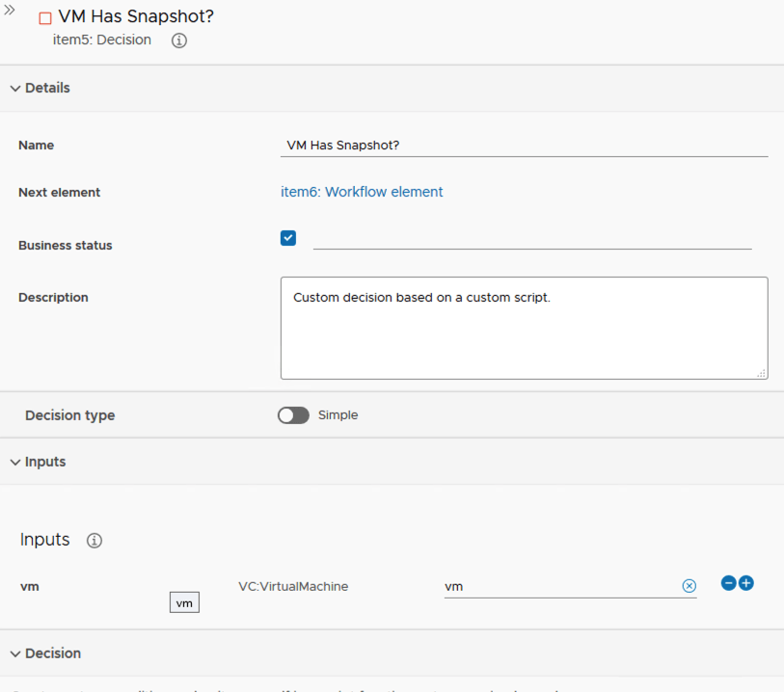Click the Simple label of decision type

[338, 415]
